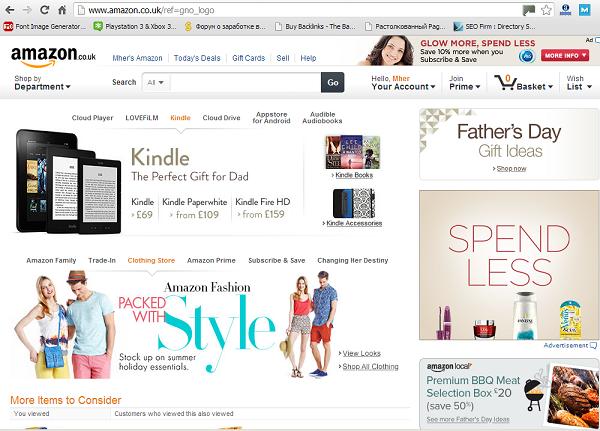Click the Kindle books cover thumbnail
This screenshot has width=600, height=431.
pos(352,152)
